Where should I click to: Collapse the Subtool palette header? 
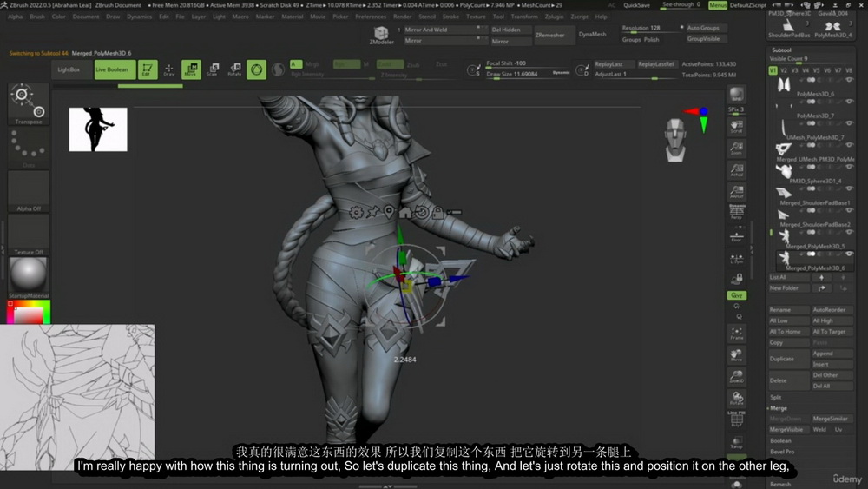[781, 50]
